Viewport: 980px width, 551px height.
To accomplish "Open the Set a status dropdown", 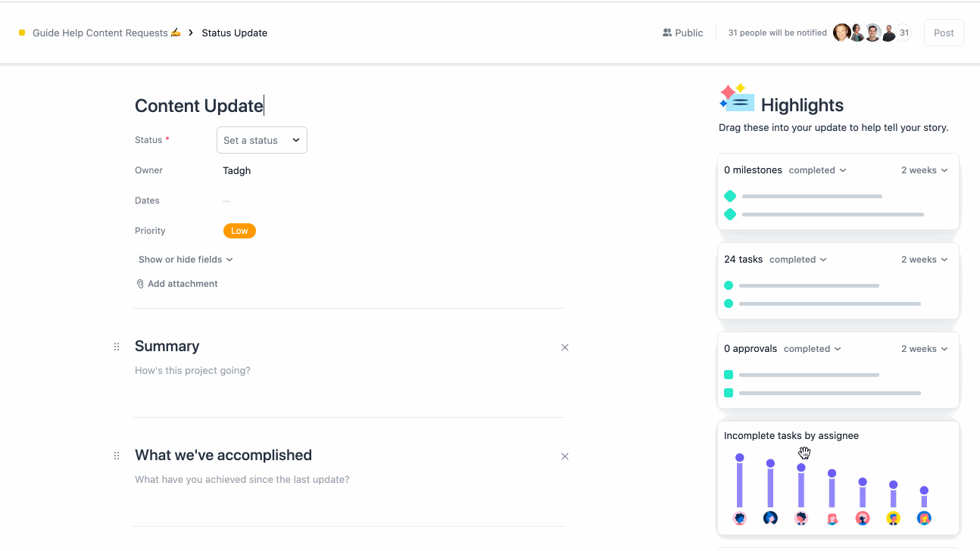I will coord(261,140).
